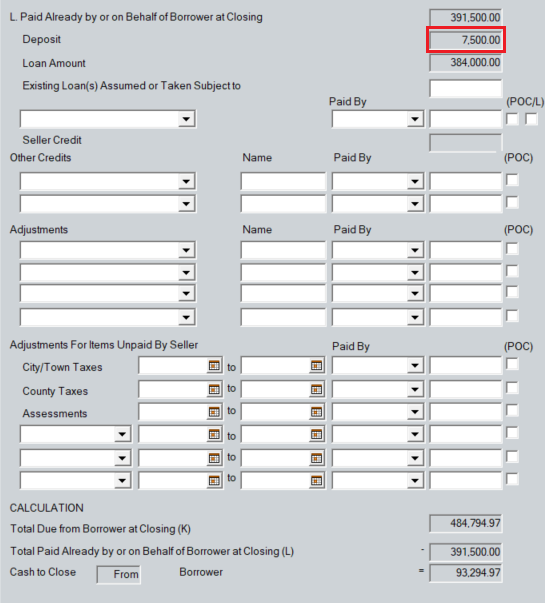545x603 pixels.
Task: Expand first Adjustments Paid By dropdown
Action: 415,250
